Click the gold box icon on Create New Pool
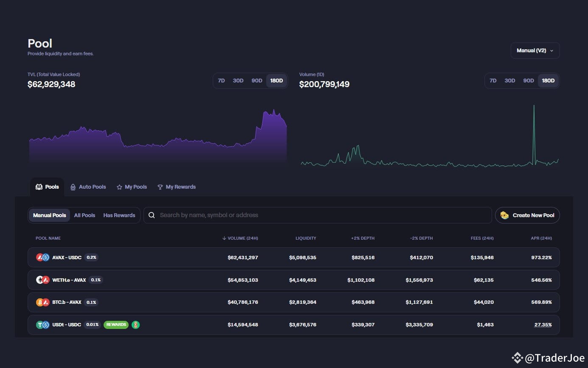 (x=504, y=215)
